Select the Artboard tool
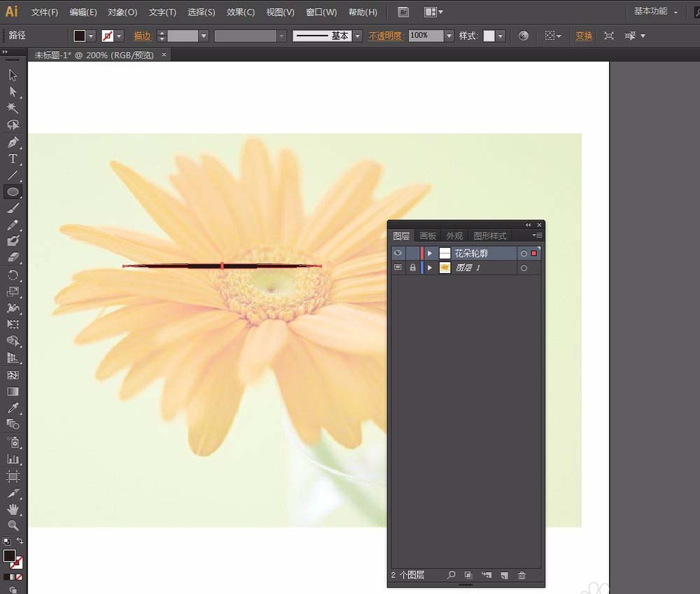Image resolution: width=700 pixels, height=594 pixels. pos(13,476)
